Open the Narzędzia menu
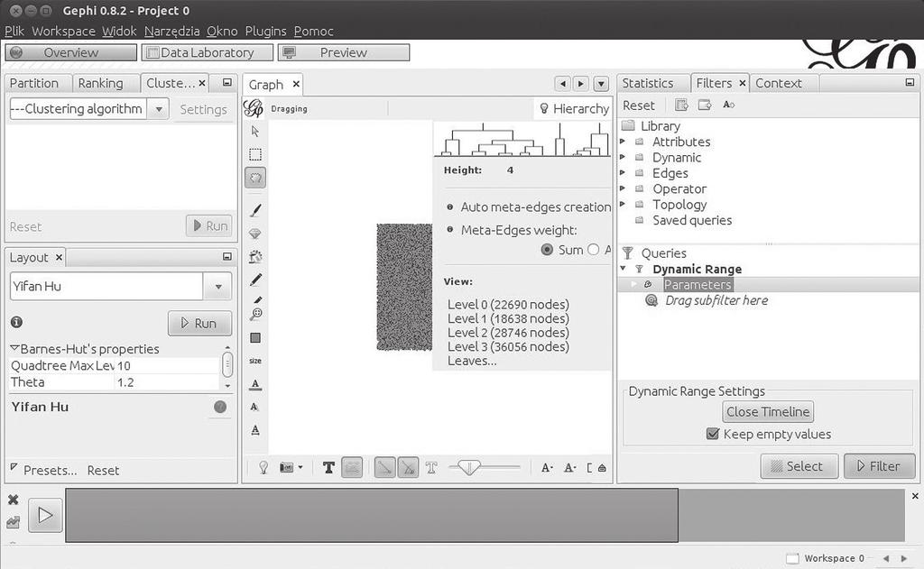 point(171,32)
